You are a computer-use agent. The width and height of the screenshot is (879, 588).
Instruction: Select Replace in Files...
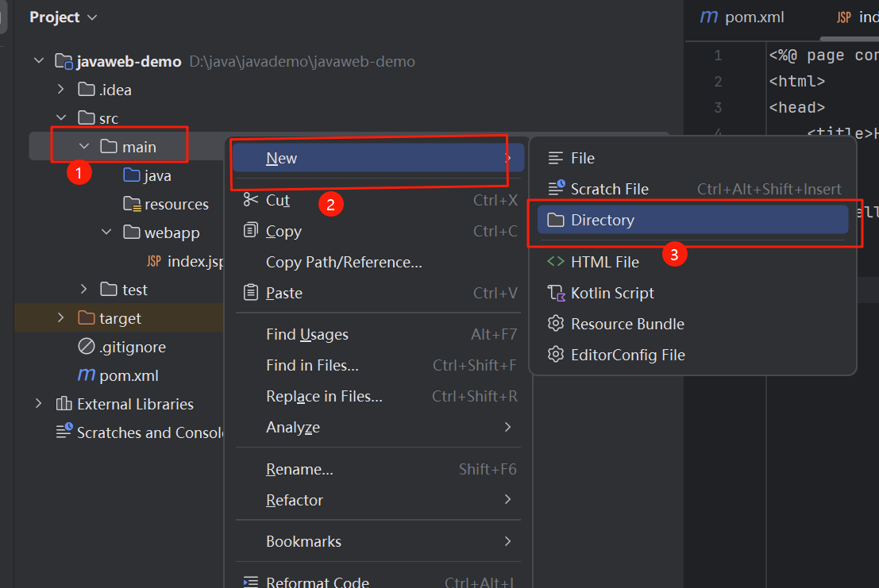pos(379,396)
